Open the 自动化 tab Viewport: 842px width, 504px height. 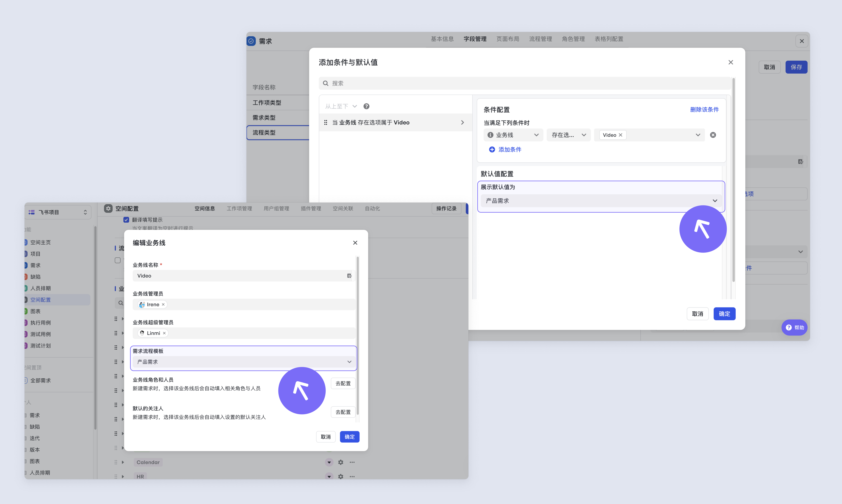(x=372, y=208)
